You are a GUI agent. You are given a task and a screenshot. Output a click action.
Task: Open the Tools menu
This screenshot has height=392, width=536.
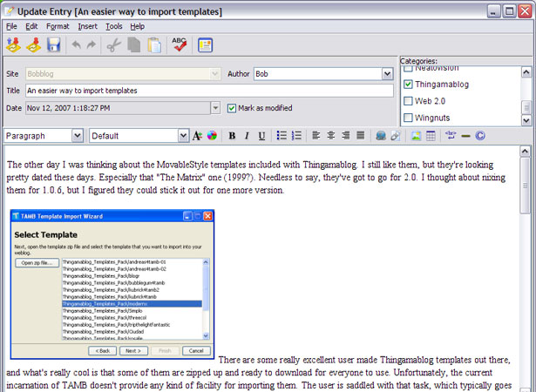pyautogui.click(x=114, y=26)
